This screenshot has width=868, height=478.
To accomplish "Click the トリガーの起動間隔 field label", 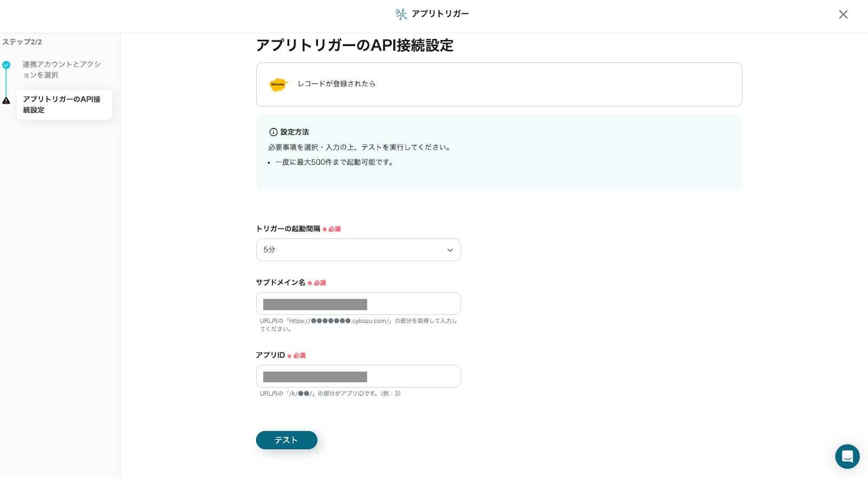I will 288,229.
